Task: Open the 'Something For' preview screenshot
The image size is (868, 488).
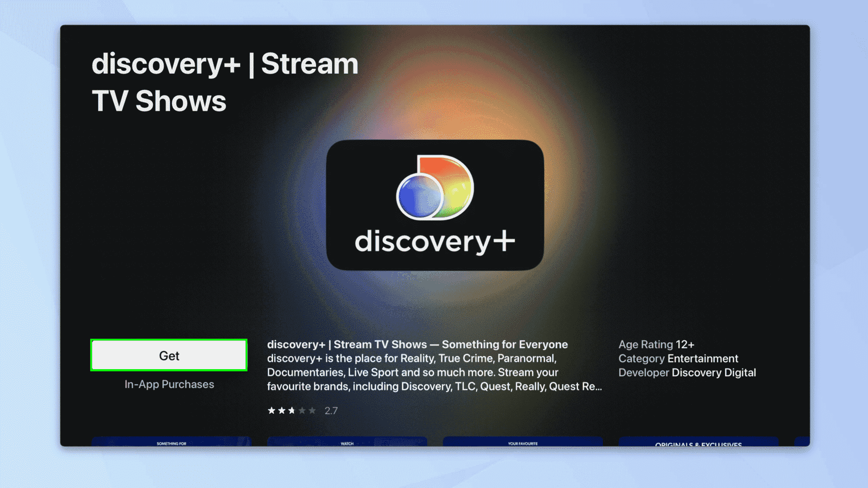Action: tap(171, 442)
